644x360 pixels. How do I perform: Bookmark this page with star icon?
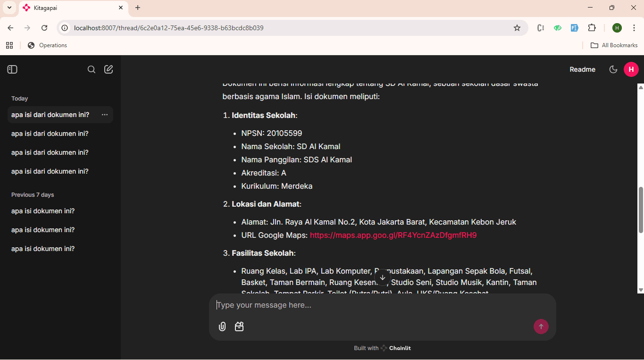(517, 28)
